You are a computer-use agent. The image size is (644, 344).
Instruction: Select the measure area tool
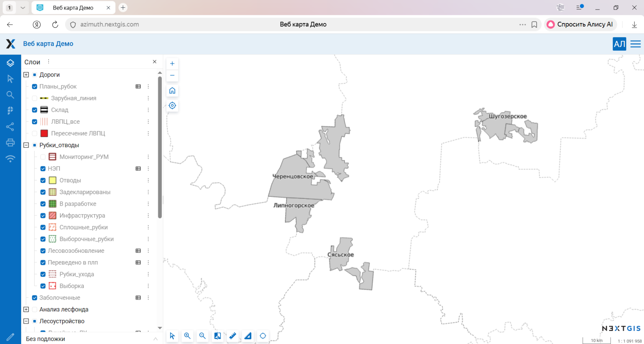click(x=248, y=336)
